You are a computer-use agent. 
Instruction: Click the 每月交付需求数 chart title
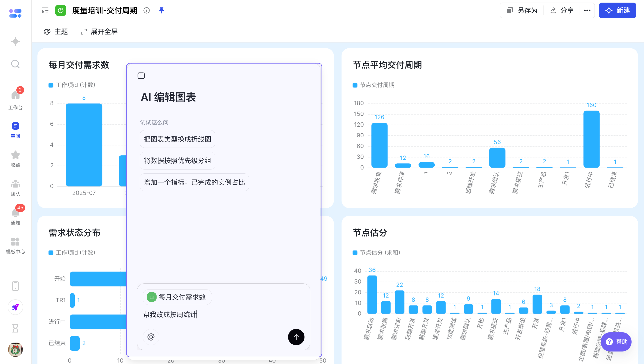[x=79, y=65]
